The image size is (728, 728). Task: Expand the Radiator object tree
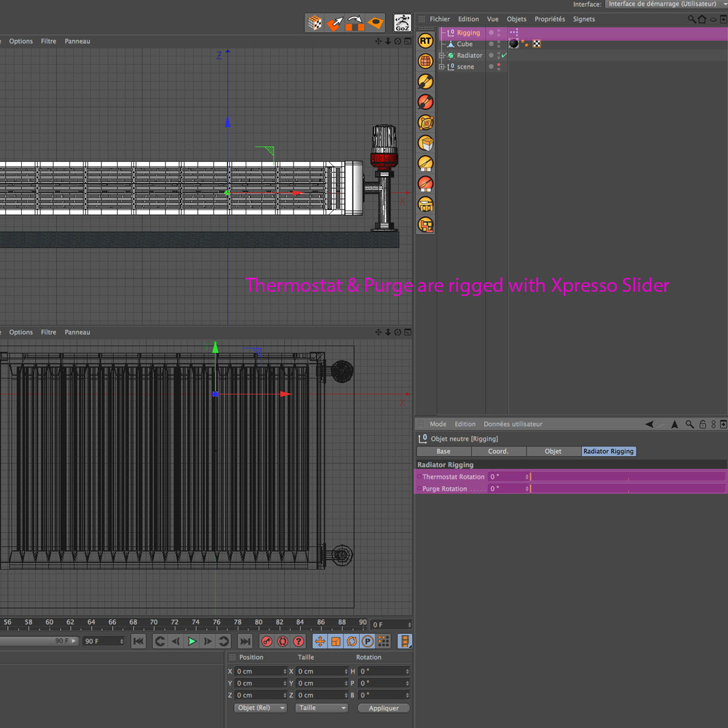point(442,55)
